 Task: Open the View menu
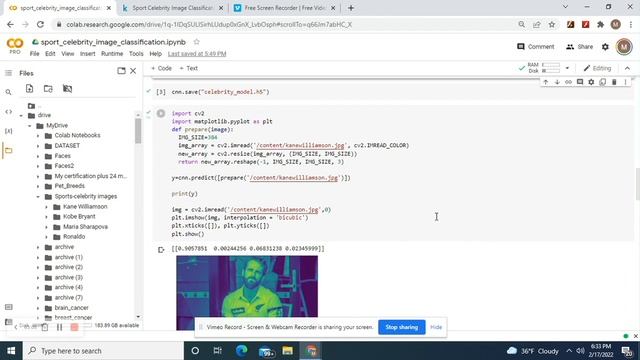[68, 54]
